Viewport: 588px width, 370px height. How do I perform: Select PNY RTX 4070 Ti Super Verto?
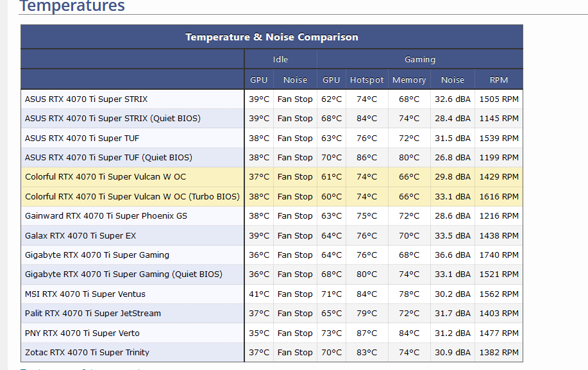coord(82,333)
